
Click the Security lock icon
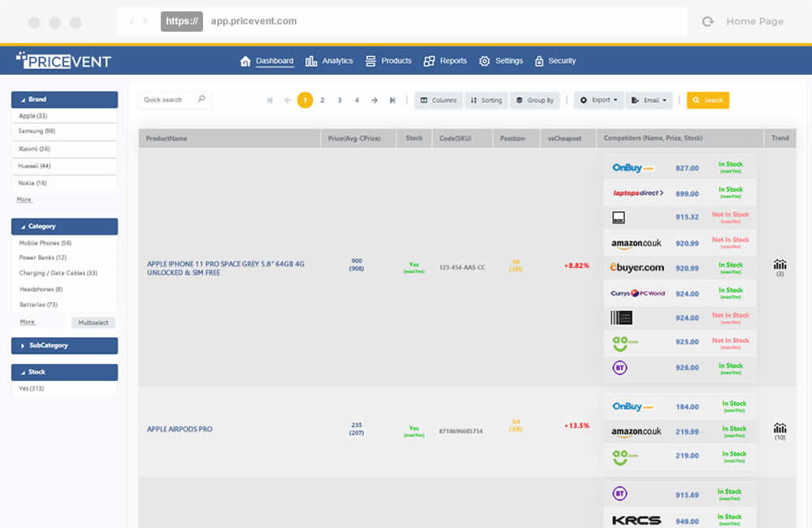click(539, 61)
